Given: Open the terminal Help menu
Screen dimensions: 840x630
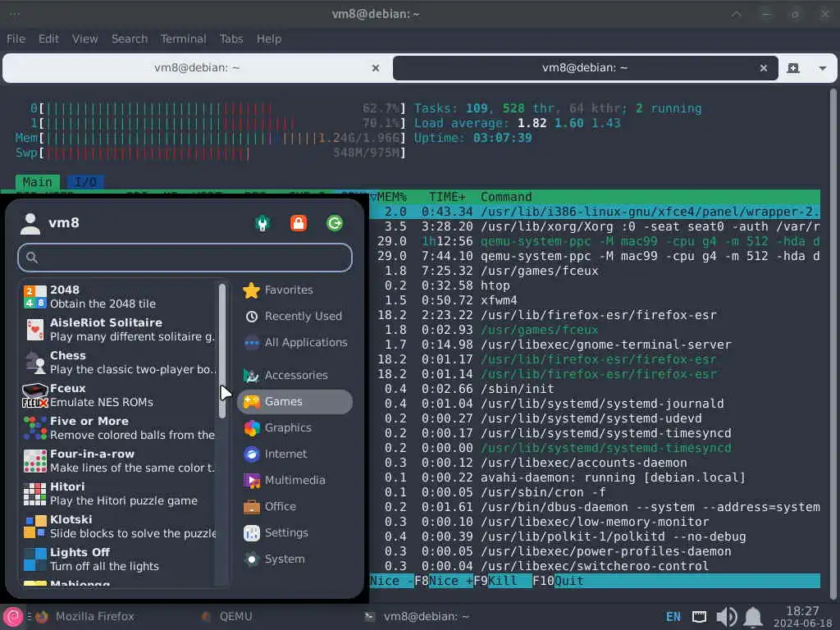Looking at the screenshot, I should (269, 39).
